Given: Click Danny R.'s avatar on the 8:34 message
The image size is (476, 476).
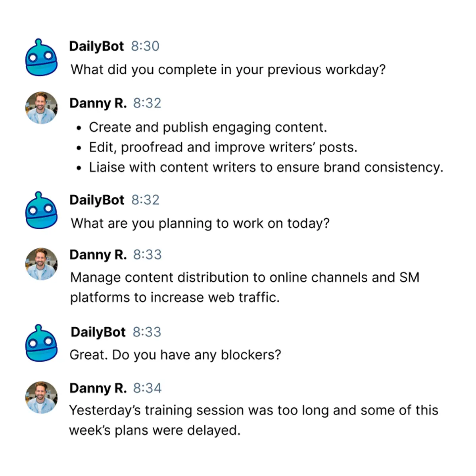Looking at the screenshot, I should coord(41,397).
